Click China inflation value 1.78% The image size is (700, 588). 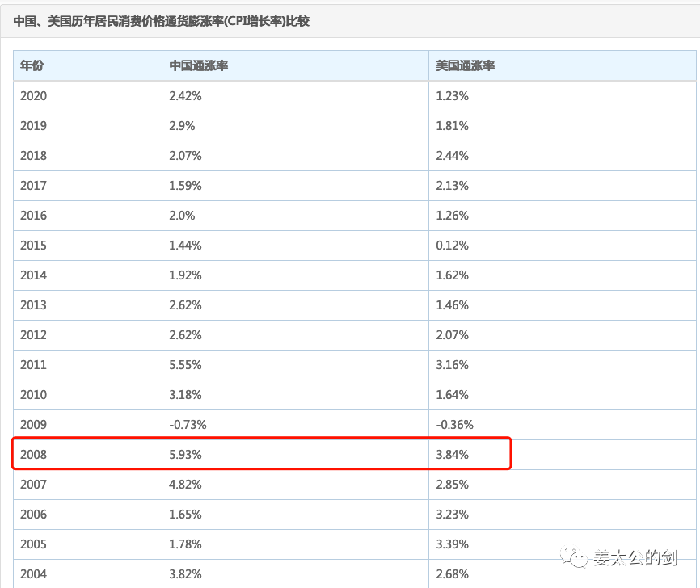pyautogui.click(x=185, y=544)
